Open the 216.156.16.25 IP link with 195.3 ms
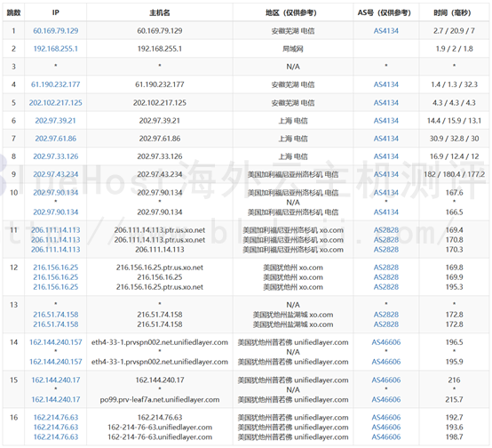The image size is (492, 448). [x=56, y=287]
